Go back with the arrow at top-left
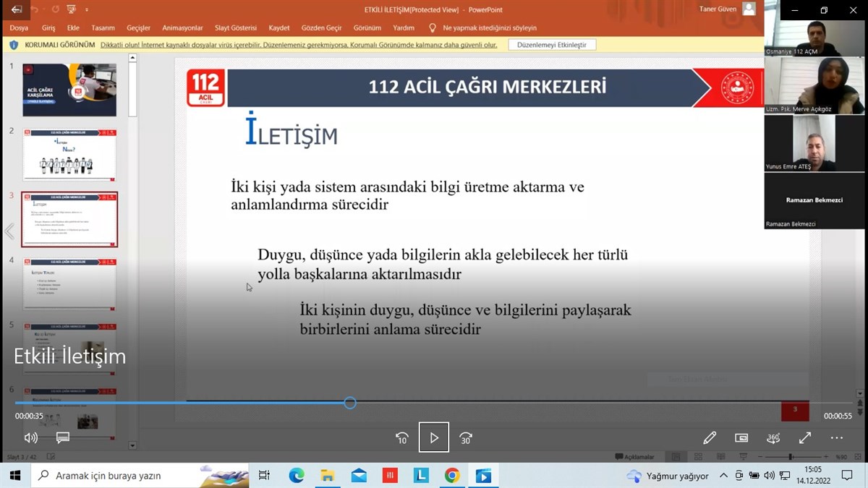Screen dimensions: 868x488 tap(17, 10)
